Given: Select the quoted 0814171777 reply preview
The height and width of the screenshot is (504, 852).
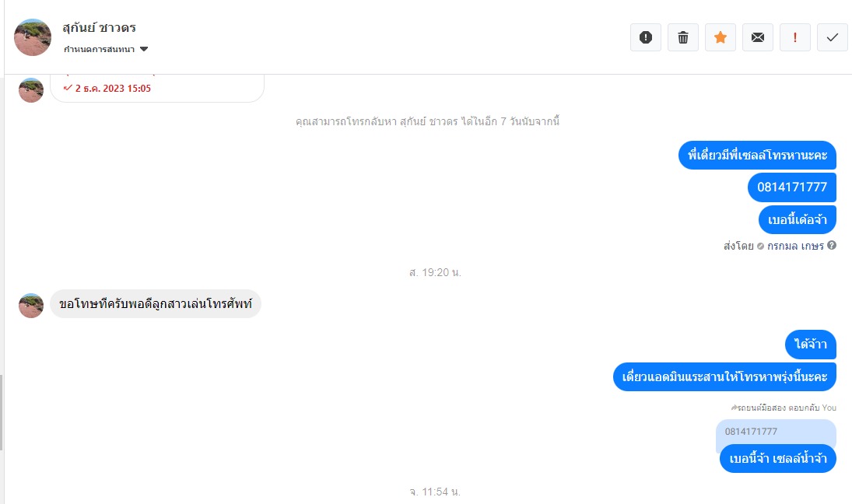Looking at the screenshot, I should click(776, 431).
